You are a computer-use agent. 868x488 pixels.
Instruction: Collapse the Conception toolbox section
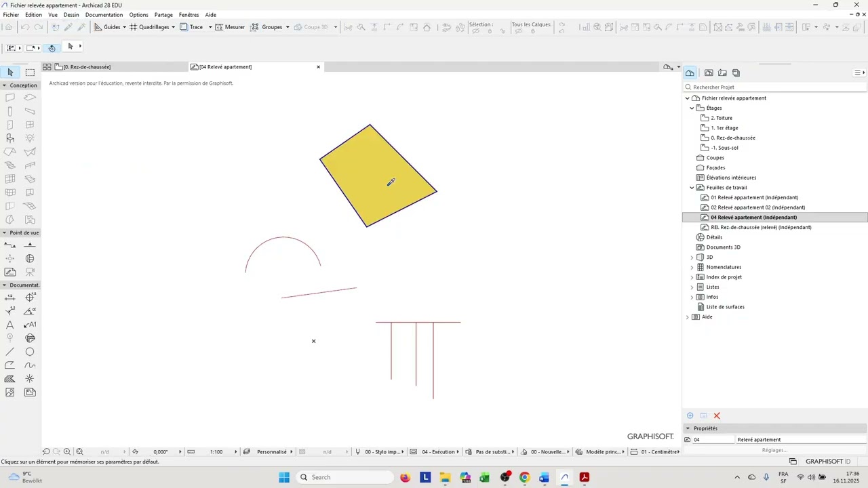click(x=5, y=85)
